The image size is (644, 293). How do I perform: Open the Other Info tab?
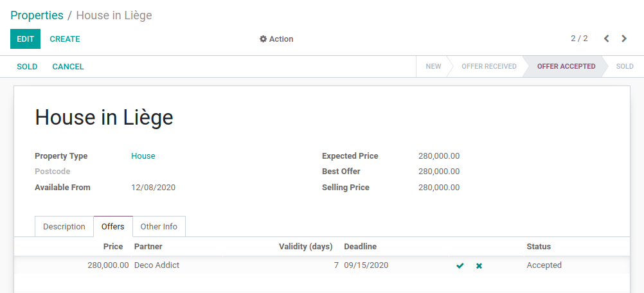tap(159, 227)
